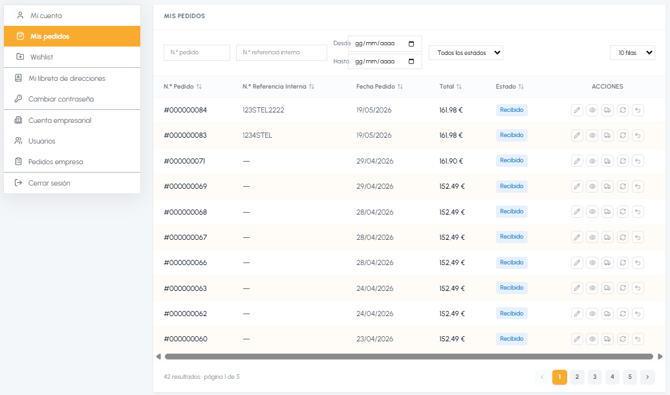Sort by Total column arrows
The height and width of the screenshot is (395, 670).
click(x=459, y=87)
